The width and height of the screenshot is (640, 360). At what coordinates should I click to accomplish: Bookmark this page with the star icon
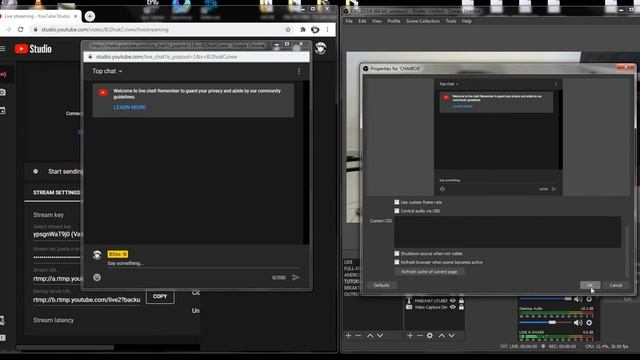(288, 29)
